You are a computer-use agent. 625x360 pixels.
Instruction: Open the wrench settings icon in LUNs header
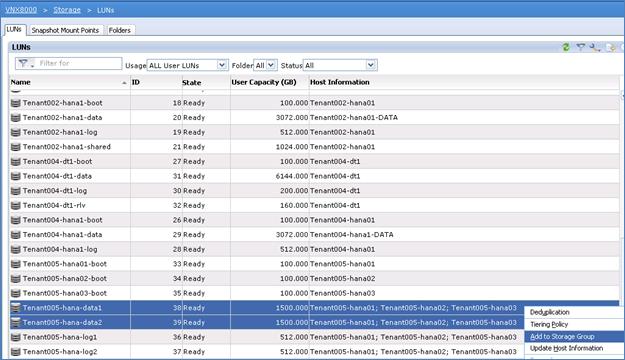click(595, 47)
